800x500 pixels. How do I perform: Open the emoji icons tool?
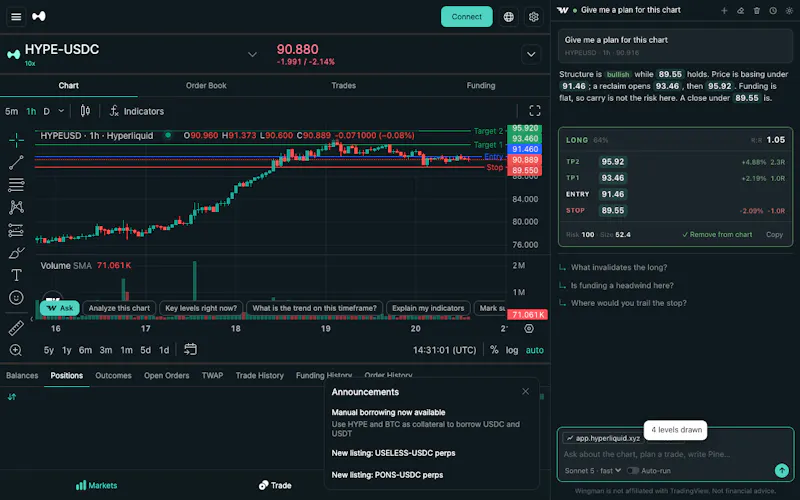click(16, 297)
